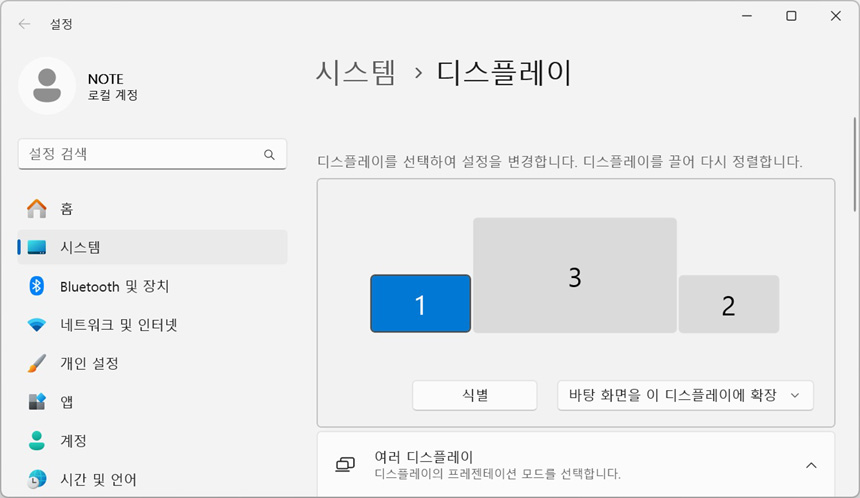Click the multiple displays icon
The width and height of the screenshot is (860, 498).
(345, 465)
